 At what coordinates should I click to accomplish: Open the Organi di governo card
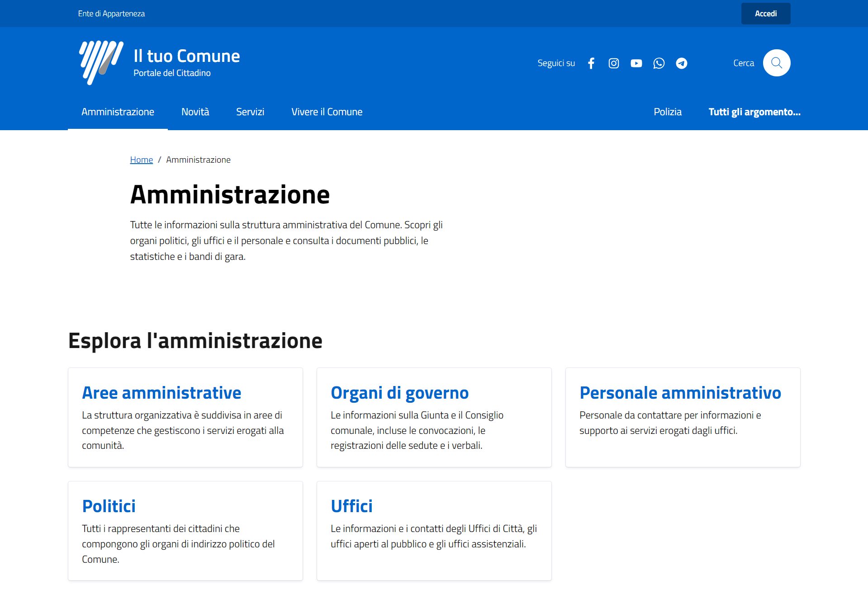[399, 393]
